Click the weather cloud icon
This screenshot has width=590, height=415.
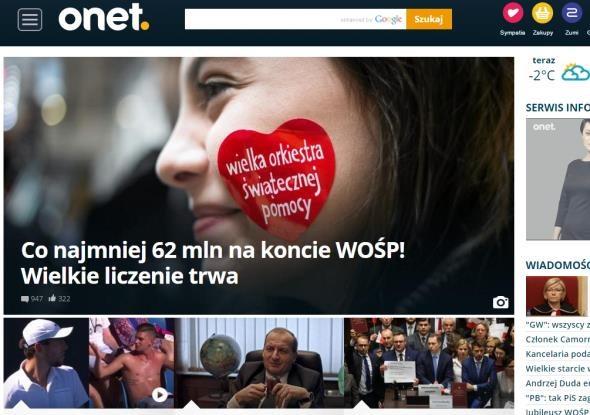576,72
